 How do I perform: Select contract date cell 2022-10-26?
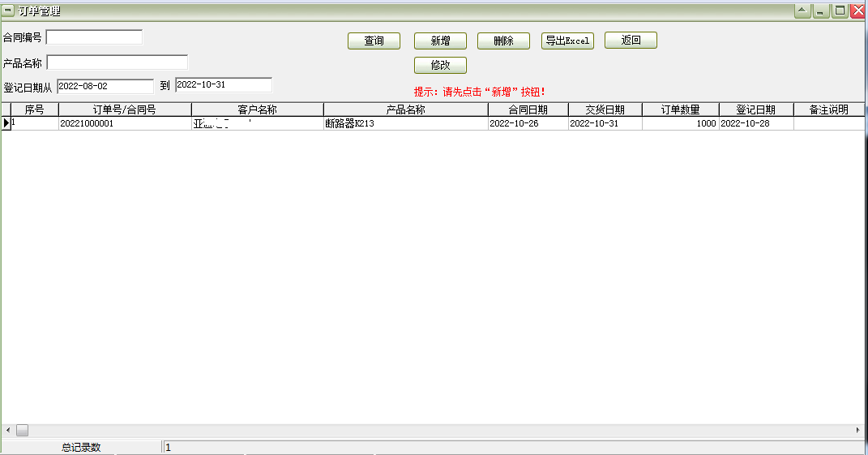[x=528, y=123]
